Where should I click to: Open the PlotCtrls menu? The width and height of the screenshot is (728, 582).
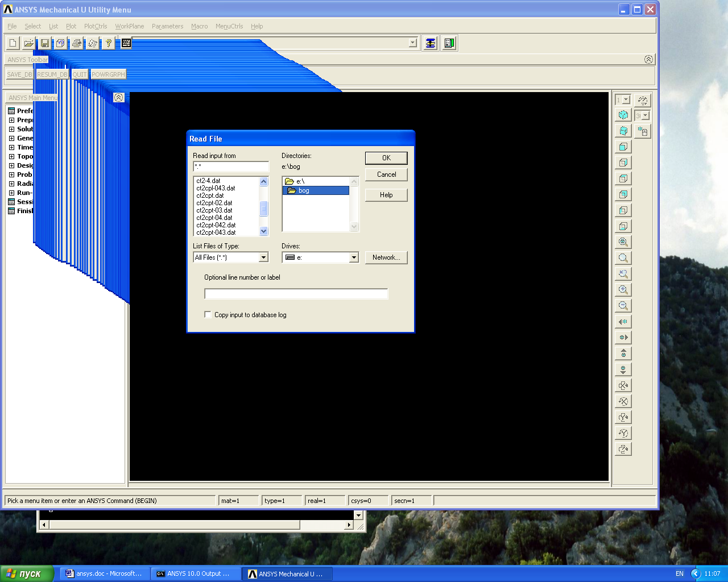click(96, 26)
